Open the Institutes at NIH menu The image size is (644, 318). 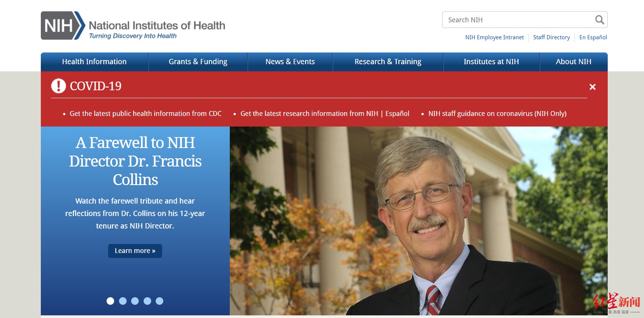click(491, 62)
